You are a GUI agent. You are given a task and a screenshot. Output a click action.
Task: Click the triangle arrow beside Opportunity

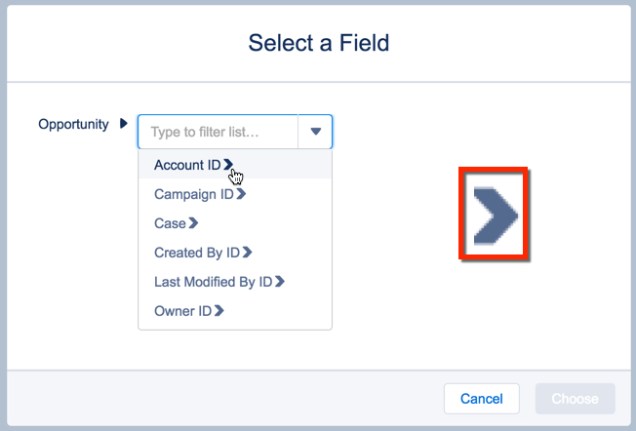pyautogui.click(x=123, y=125)
